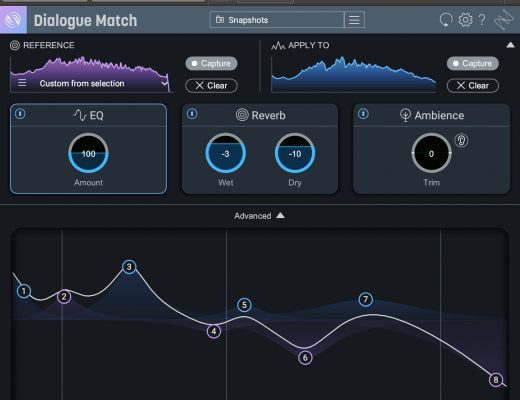Toggle the Ambience listen ear icon
The width and height of the screenshot is (520, 400).
pyautogui.click(x=461, y=140)
